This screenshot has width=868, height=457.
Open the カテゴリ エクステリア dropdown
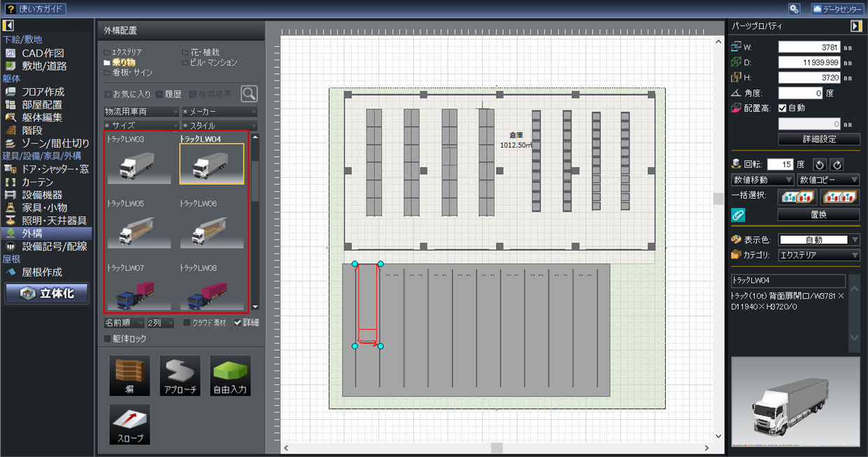pyautogui.click(x=818, y=255)
